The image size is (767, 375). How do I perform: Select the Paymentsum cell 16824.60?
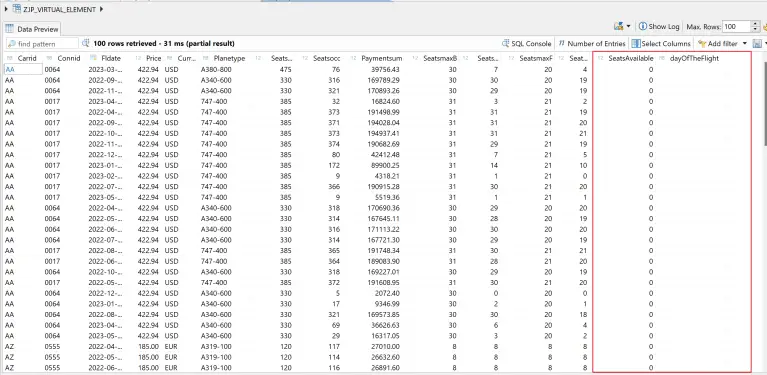pos(385,101)
